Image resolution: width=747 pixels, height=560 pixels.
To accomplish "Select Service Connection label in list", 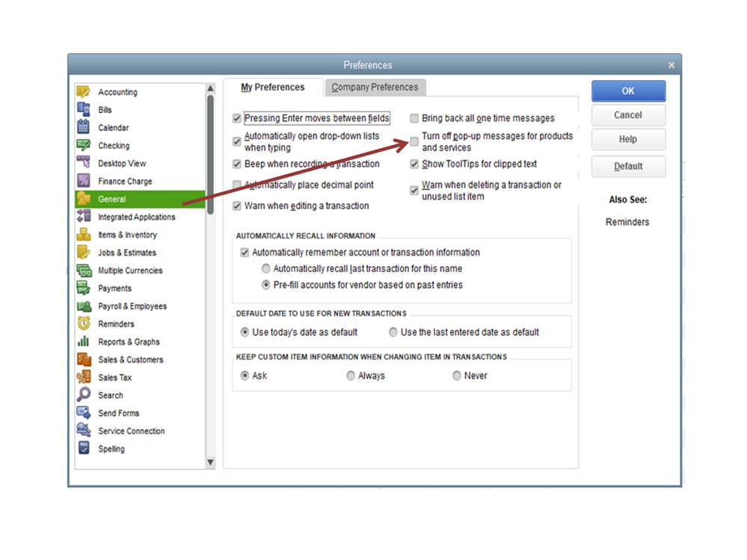I will point(132,431).
